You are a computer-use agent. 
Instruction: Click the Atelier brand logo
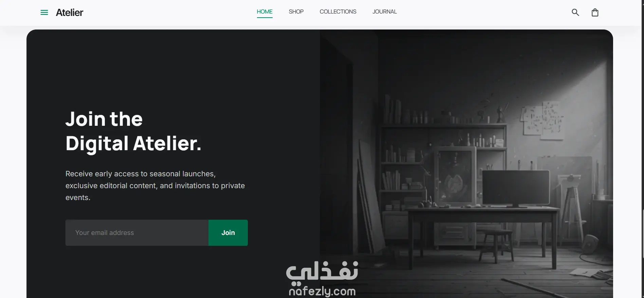(69, 13)
